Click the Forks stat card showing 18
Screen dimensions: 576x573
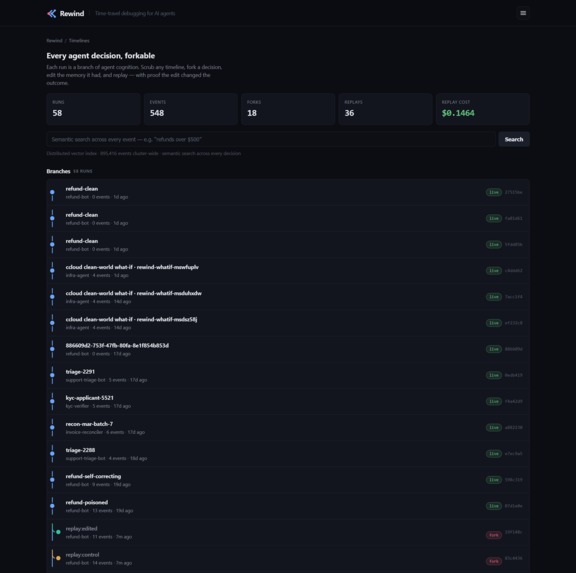coord(288,109)
